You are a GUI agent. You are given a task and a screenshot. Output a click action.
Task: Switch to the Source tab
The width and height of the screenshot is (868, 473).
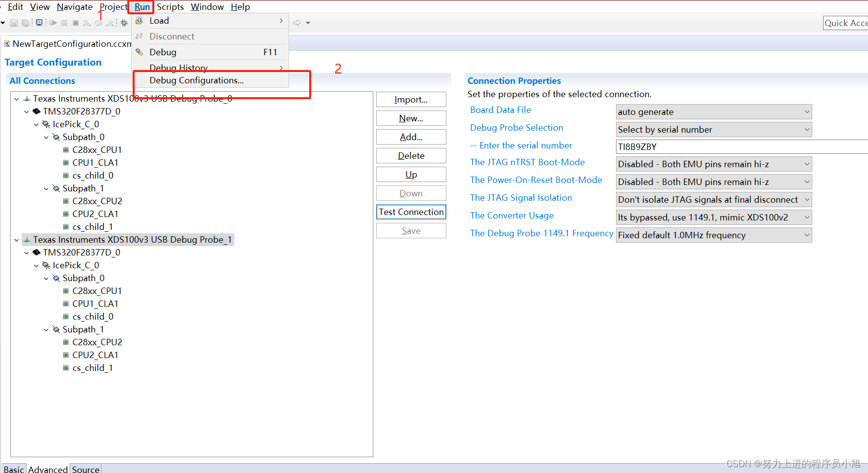pos(85,469)
